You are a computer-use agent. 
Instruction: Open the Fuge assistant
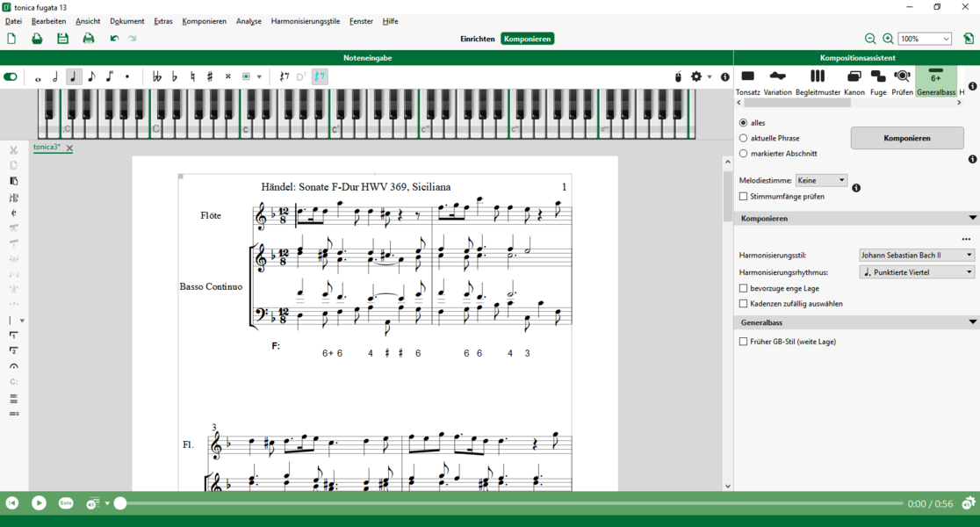(x=878, y=82)
